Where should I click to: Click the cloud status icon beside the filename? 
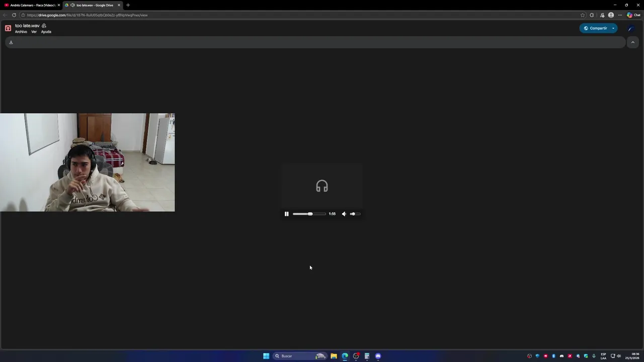(44, 26)
